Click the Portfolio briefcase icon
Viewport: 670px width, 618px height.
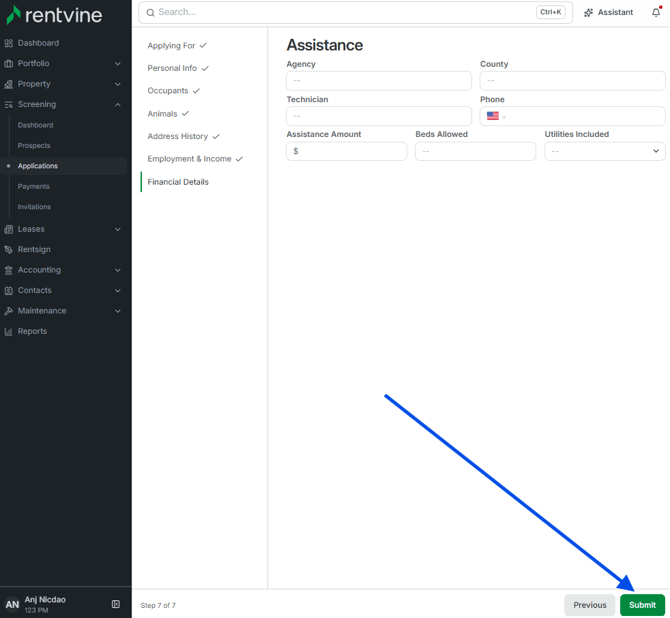click(x=9, y=63)
